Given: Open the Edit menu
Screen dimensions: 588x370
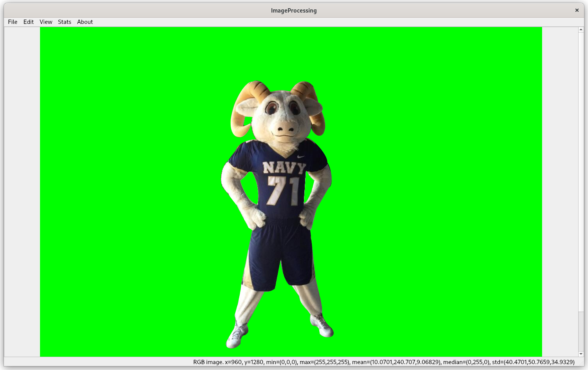Looking at the screenshot, I should tap(28, 22).
